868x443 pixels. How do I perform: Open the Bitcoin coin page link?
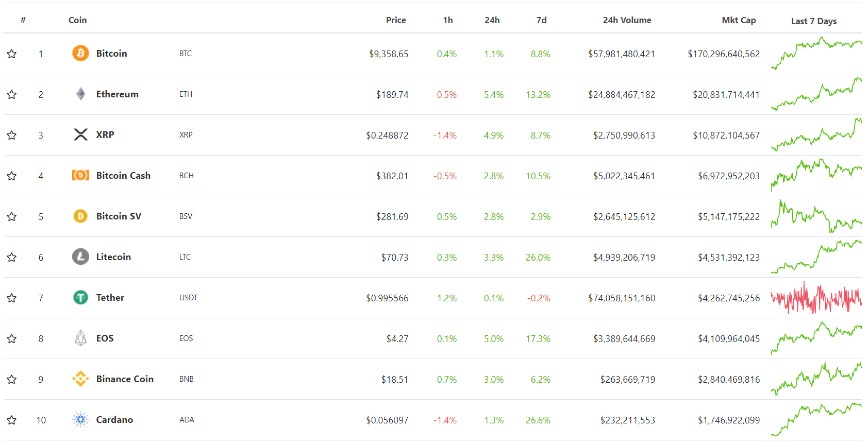(111, 53)
